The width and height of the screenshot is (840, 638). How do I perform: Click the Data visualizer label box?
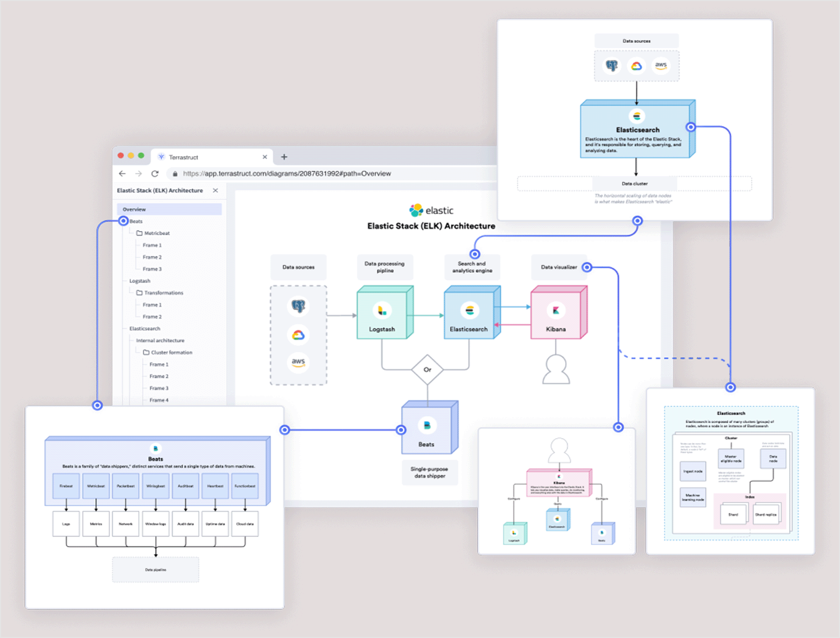click(558, 267)
